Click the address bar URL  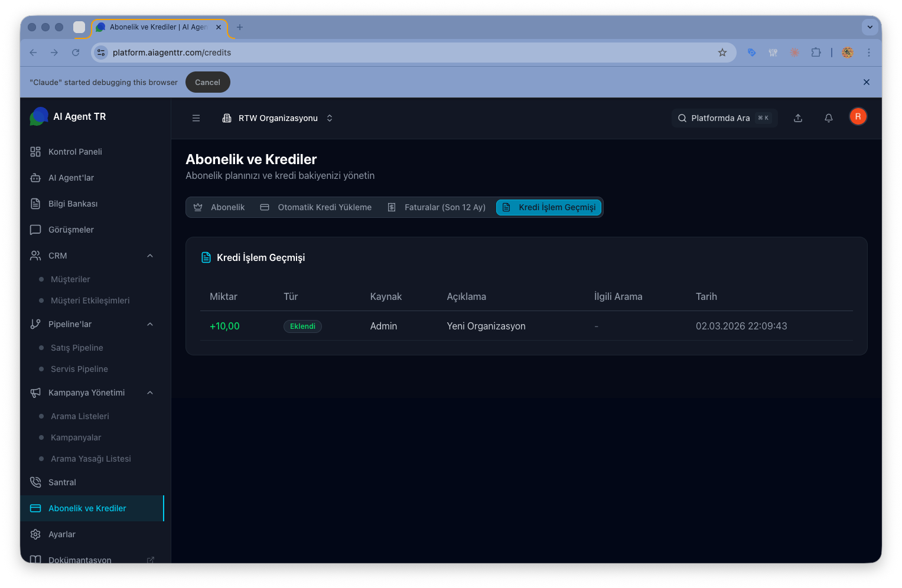click(172, 53)
